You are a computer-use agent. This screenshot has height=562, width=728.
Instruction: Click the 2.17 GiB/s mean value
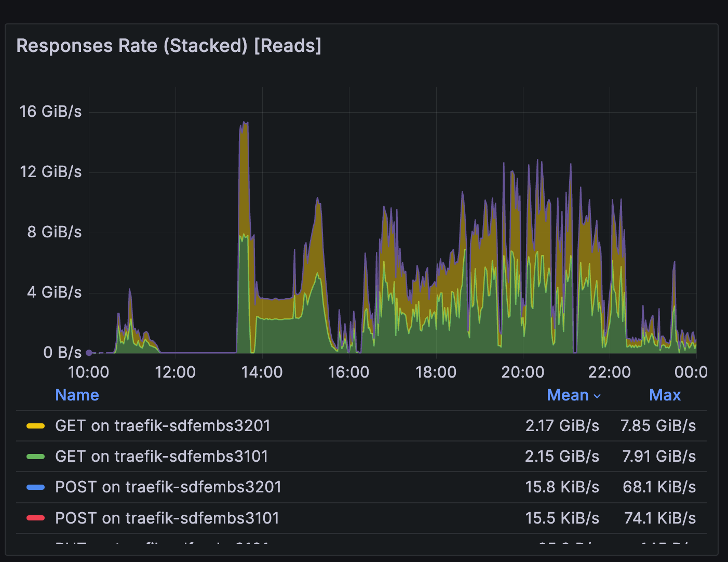[x=562, y=426]
